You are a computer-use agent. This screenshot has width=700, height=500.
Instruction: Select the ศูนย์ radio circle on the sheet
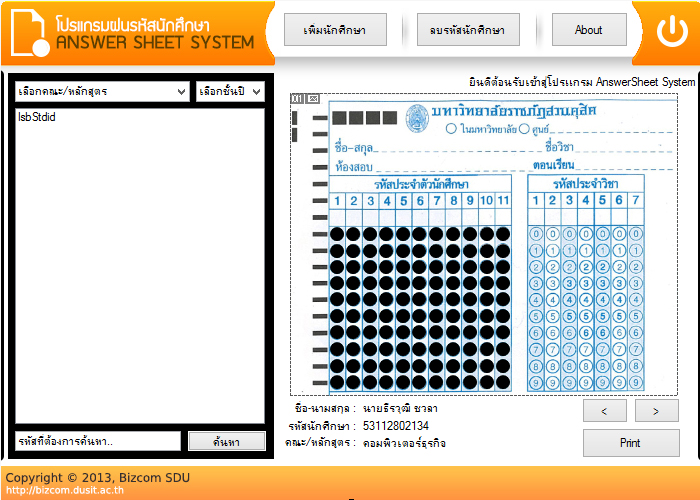coord(524,129)
